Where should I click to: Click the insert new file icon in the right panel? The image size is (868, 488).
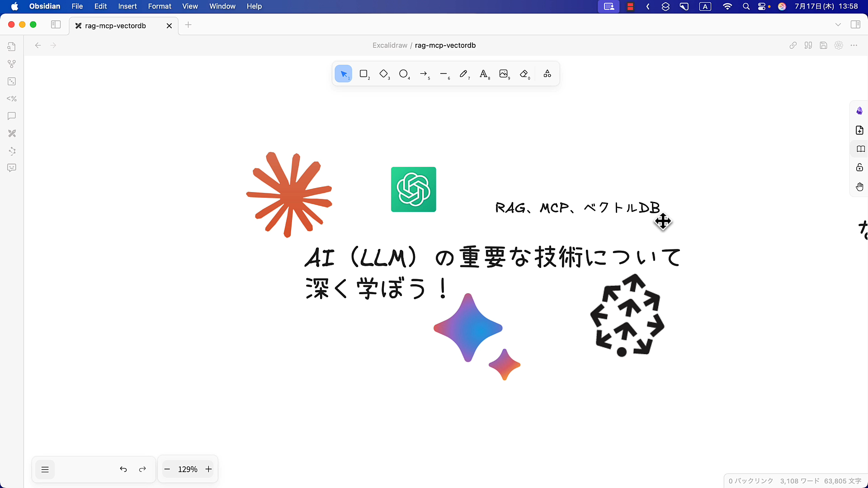pyautogui.click(x=859, y=130)
